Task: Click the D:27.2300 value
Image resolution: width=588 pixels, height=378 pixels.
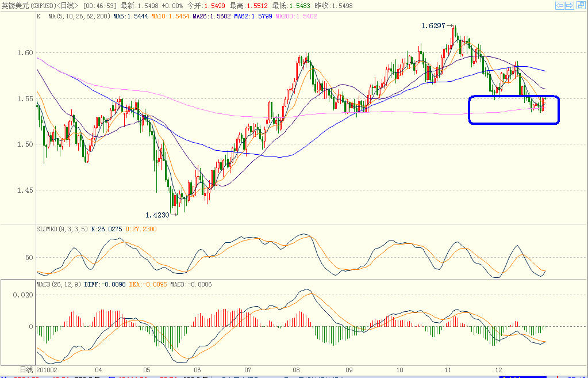Action: pyautogui.click(x=141, y=229)
